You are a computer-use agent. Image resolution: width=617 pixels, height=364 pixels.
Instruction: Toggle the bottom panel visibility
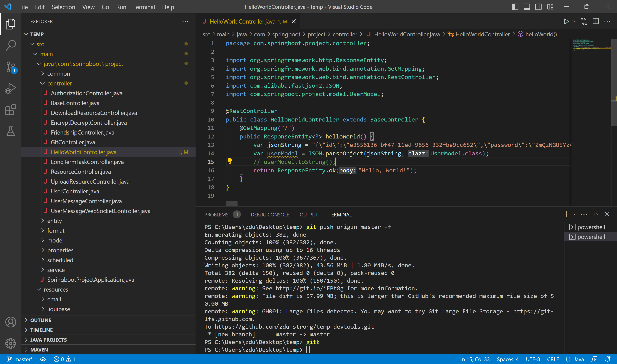point(526,7)
